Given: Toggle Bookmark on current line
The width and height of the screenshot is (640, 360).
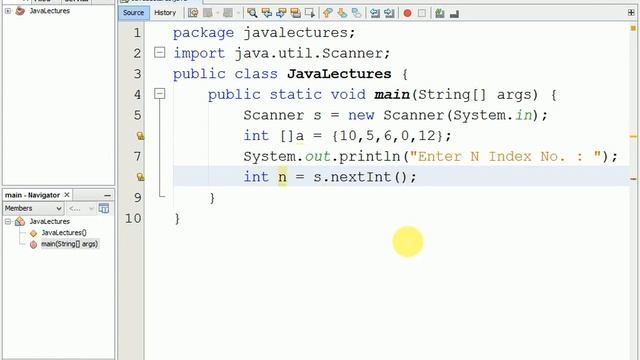Looking at the screenshot, I should pos(356,13).
